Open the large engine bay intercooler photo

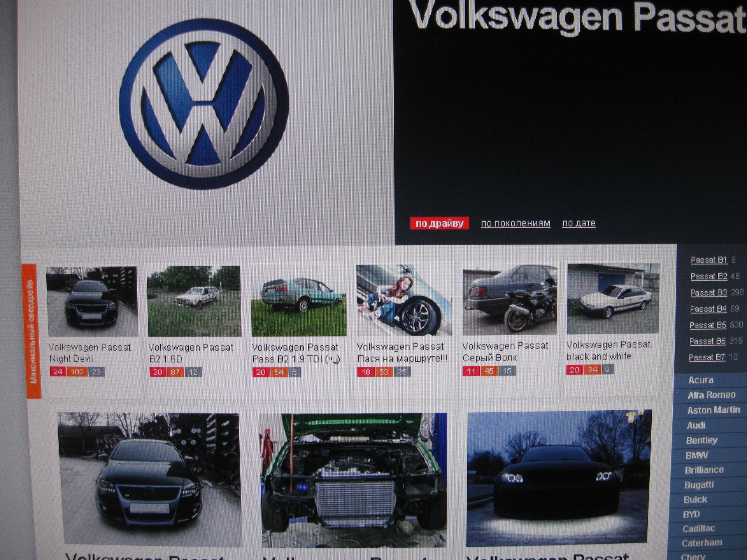(x=354, y=480)
